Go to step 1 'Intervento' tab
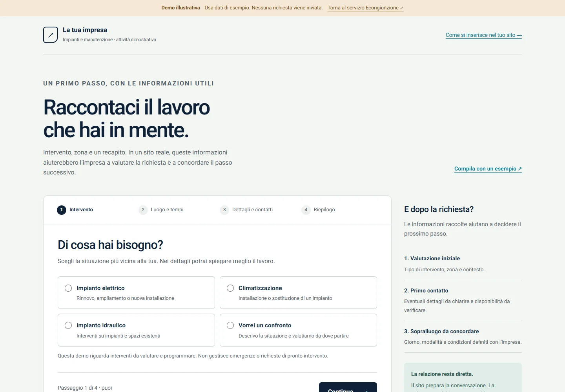The width and height of the screenshot is (565, 392). (x=75, y=210)
